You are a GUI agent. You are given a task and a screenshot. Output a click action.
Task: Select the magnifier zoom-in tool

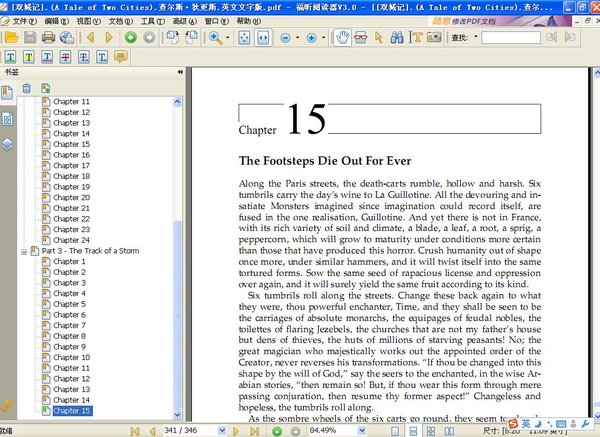pos(215,38)
